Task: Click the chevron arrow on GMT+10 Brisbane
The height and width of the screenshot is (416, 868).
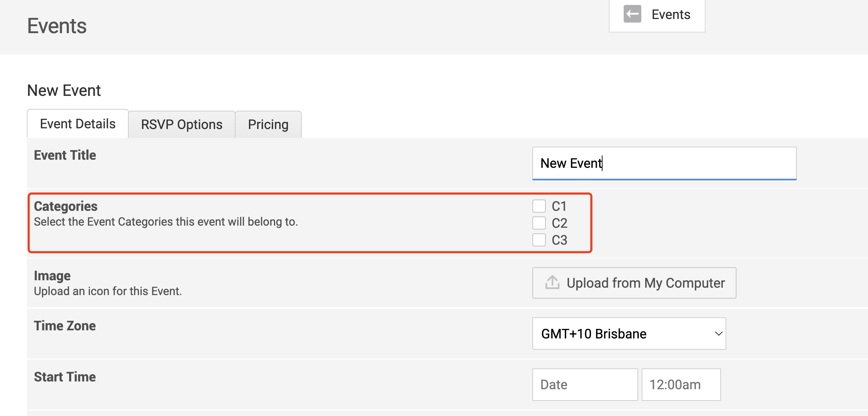Action: pos(719,334)
